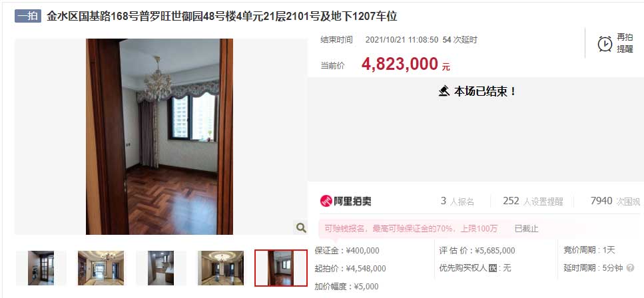Image resolution: width=644 pixels, height=298 pixels.
Task: Select the third hallway thumbnail
Action: pos(161,268)
